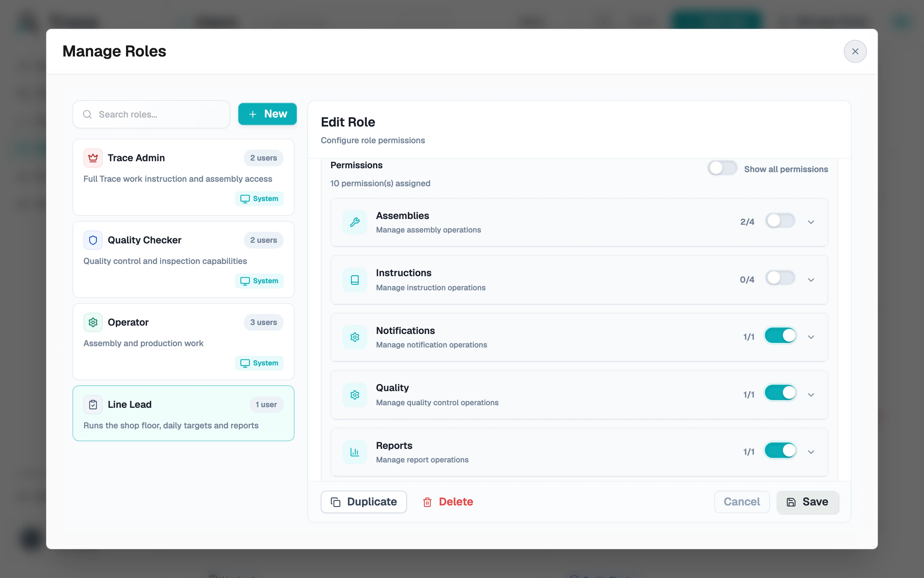924x578 pixels.
Task: Click the Reports bar chart icon
Action: (x=355, y=452)
